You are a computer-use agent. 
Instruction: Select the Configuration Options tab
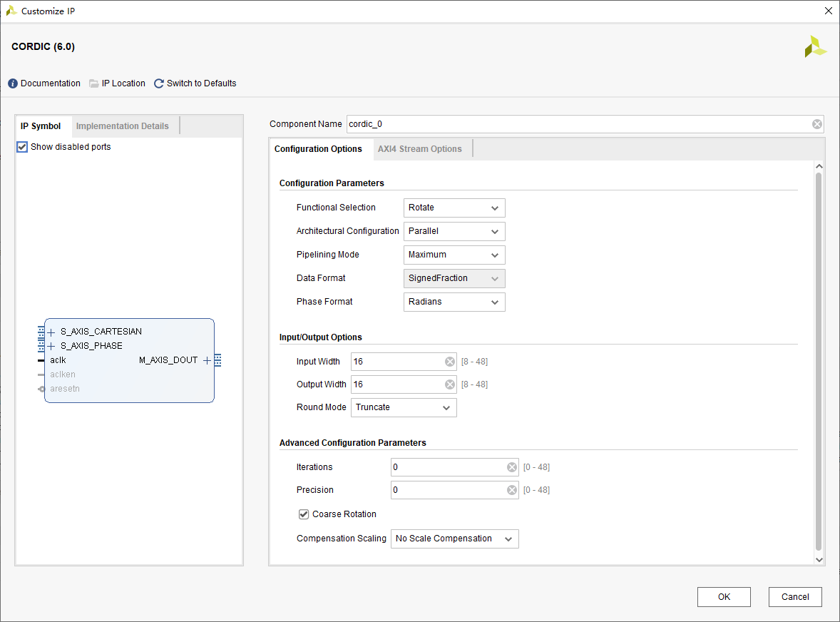pyautogui.click(x=318, y=149)
